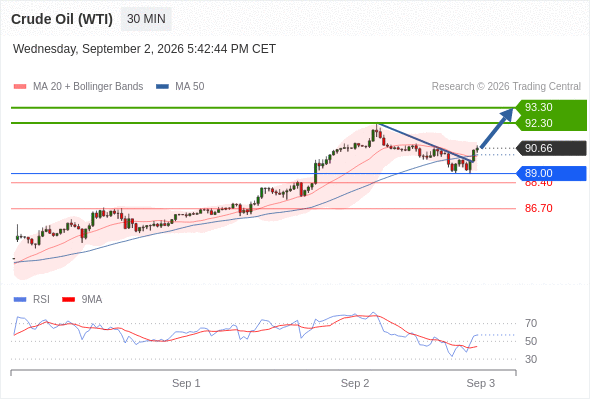The height and width of the screenshot is (400, 590).
Task: Toggle the RSI legend label
Action: tap(41, 300)
